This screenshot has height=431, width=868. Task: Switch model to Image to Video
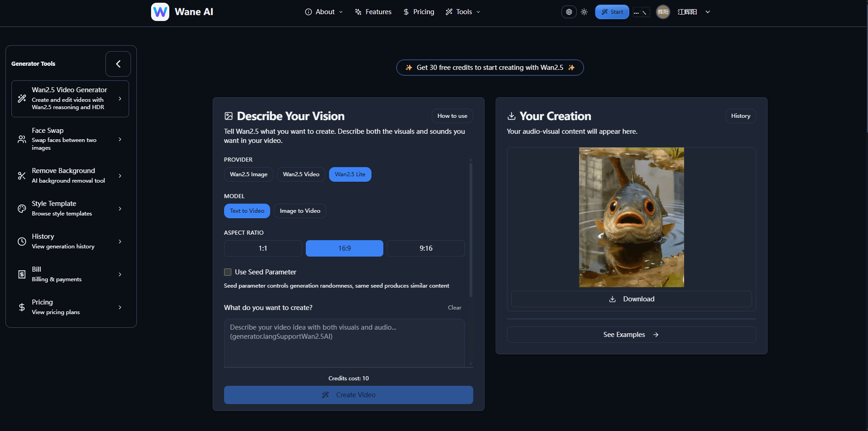point(300,211)
